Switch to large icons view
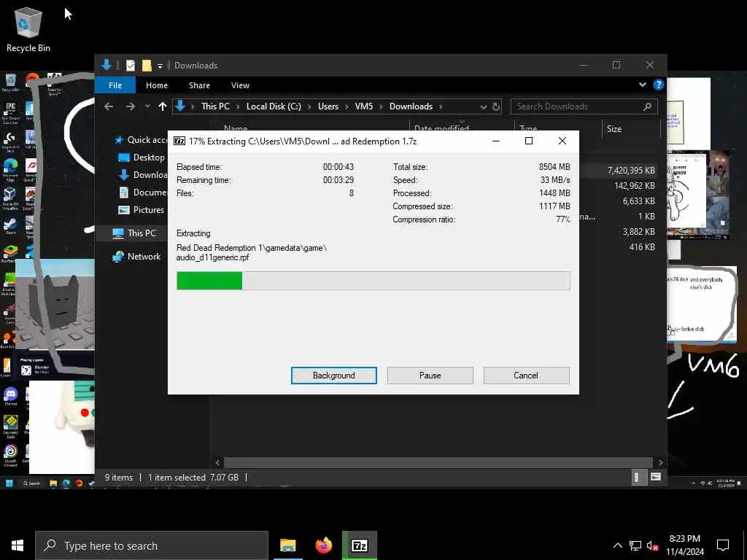 (656, 477)
